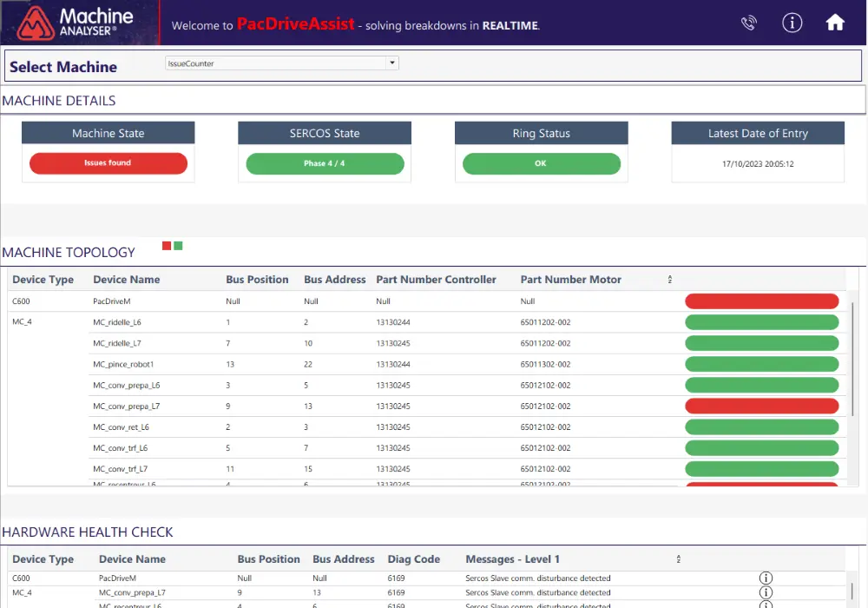The image size is (868, 608).
Task: Click Part Number Motor column header
Action: (571, 280)
